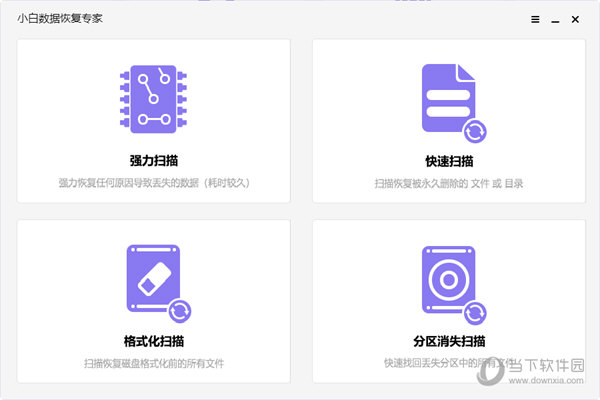Image resolution: width=600 pixels, height=400 pixels.
Task: Select the 格式化扫描 title text
Action: (x=154, y=341)
